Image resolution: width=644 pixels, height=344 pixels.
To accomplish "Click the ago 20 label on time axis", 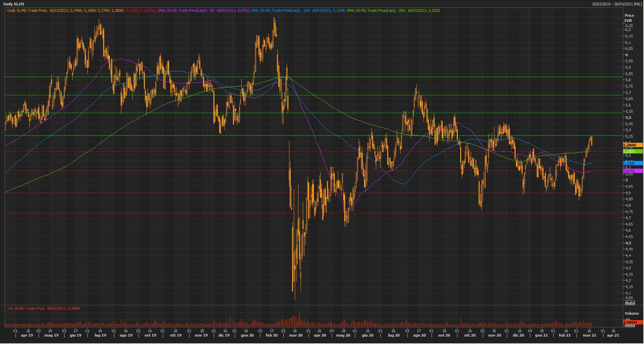I will click(419, 335).
